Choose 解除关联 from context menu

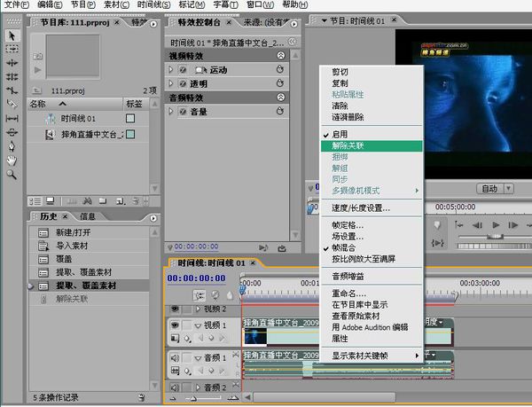pos(347,145)
